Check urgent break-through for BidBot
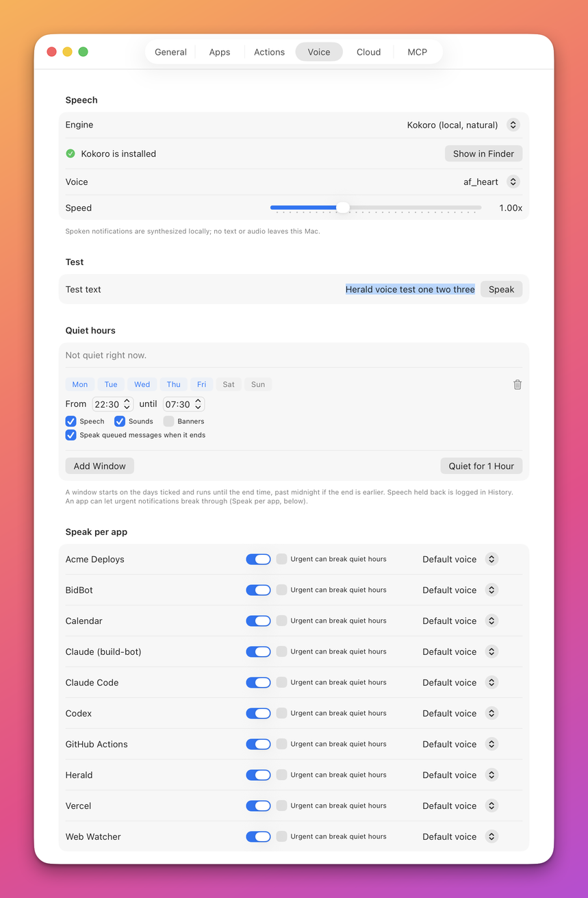The image size is (588, 898). (281, 590)
